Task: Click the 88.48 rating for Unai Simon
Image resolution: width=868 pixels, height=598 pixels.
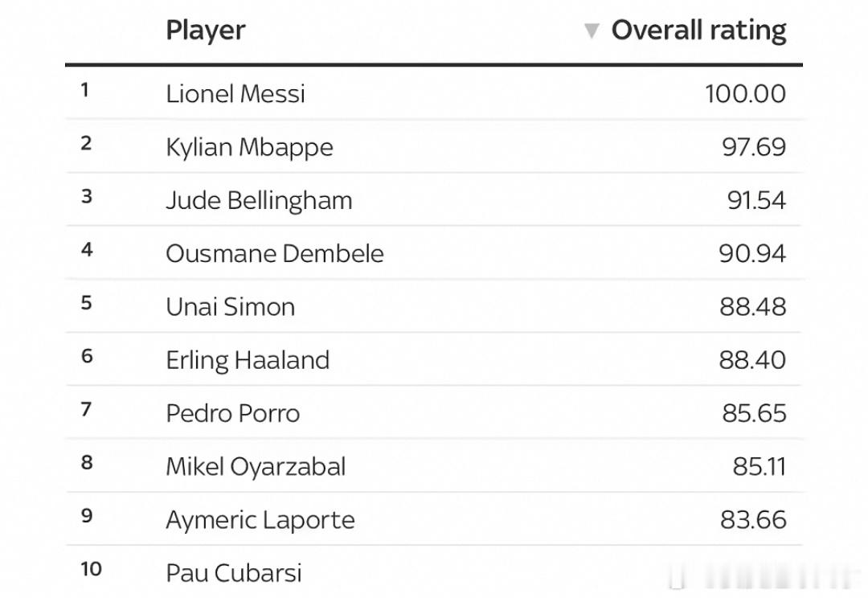Action: 753,307
